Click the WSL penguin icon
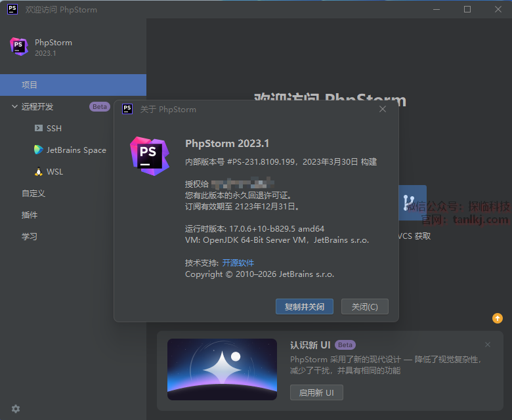This screenshot has height=420, width=512. tap(38, 171)
